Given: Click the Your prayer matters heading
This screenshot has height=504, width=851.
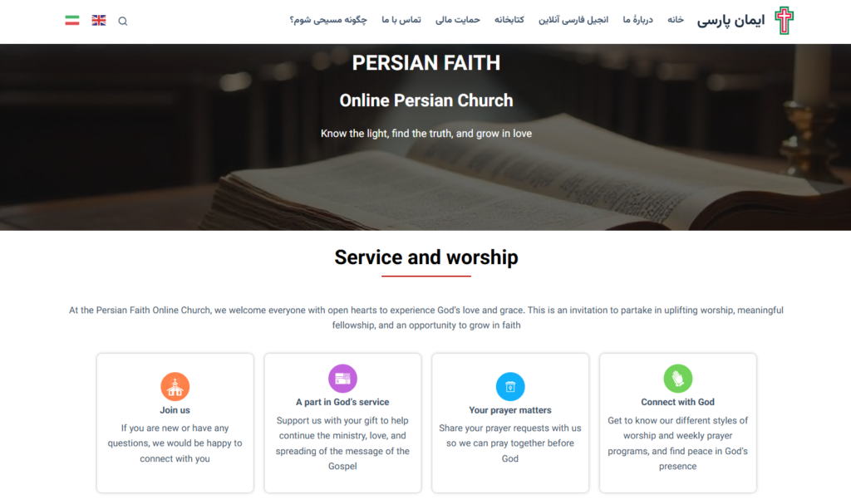Looking at the screenshot, I should 510,410.
